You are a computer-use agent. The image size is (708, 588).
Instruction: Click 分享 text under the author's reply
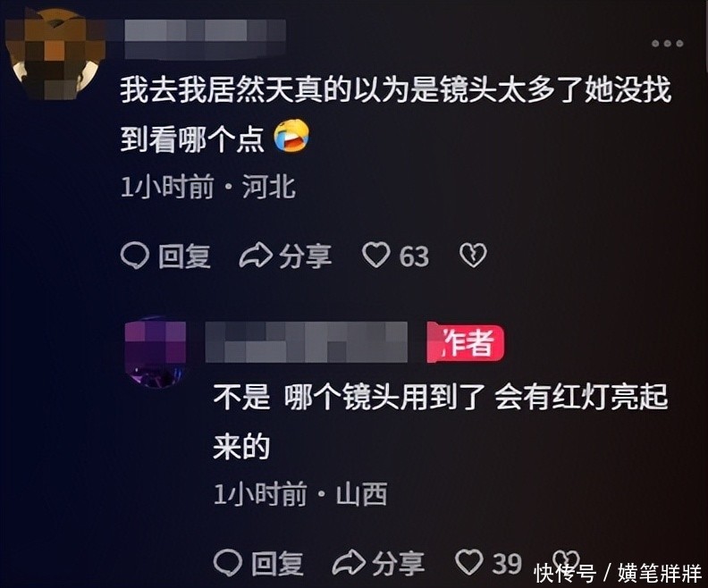[398, 563]
